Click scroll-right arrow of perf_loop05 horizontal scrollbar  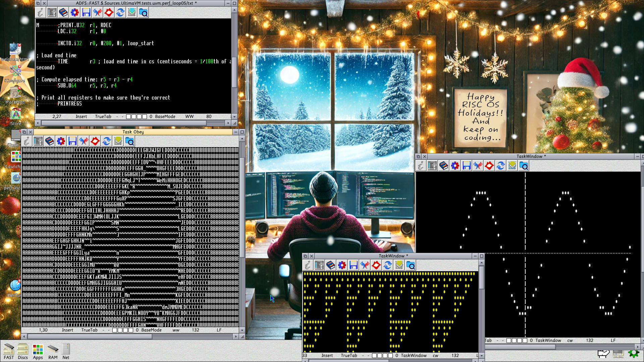tap(228, 123)
